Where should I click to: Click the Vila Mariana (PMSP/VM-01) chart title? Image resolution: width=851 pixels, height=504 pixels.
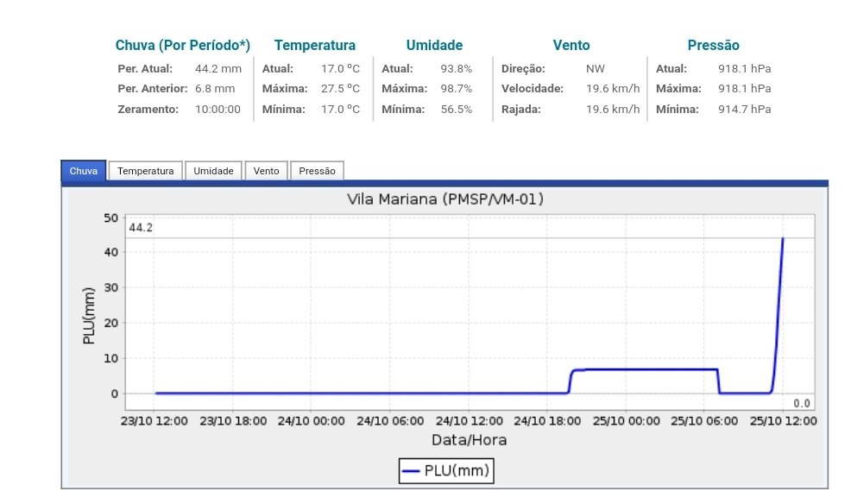pos(444,199)
